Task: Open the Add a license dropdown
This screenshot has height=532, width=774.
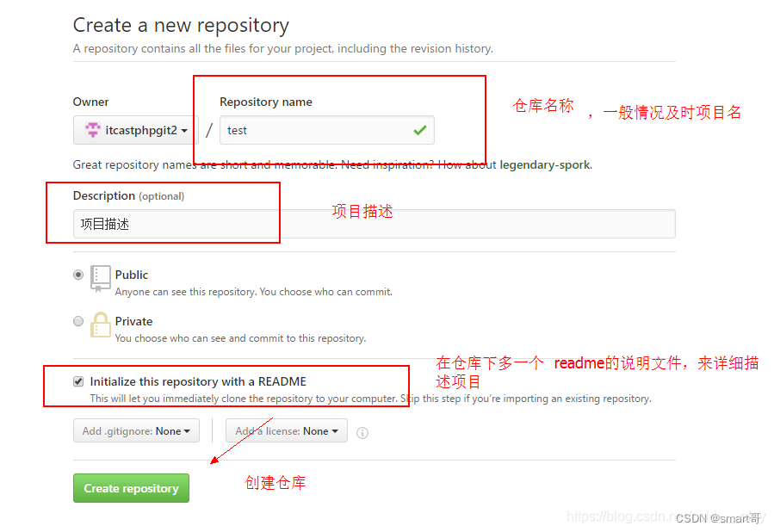Action: 287,430
